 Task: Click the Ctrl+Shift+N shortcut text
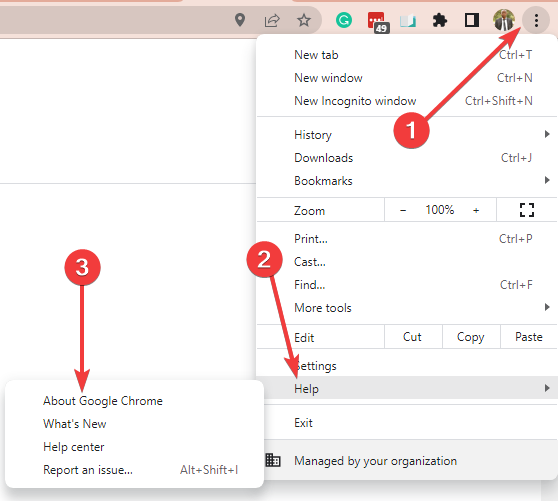(x=499, y=101)
